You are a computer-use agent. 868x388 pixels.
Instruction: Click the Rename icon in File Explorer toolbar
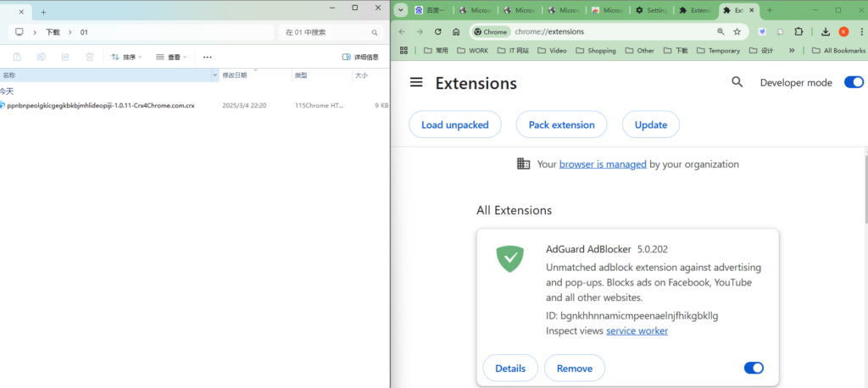pos(41,57)
